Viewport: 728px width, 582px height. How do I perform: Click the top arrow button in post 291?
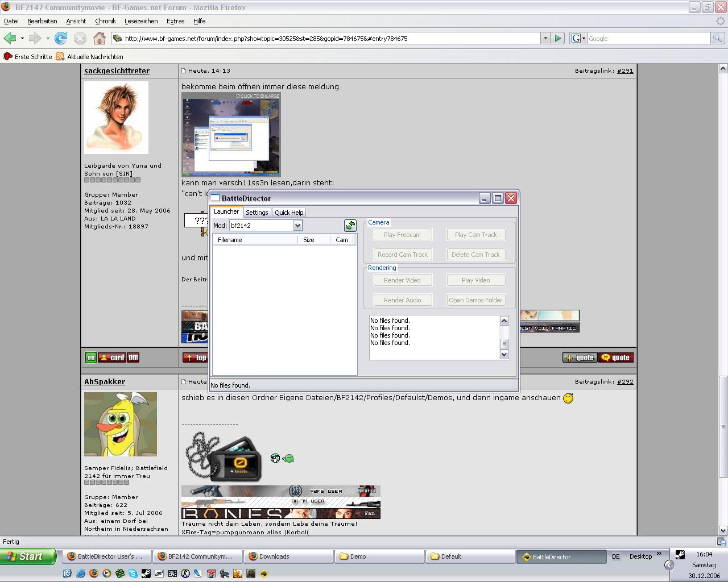tap(195, 357)
